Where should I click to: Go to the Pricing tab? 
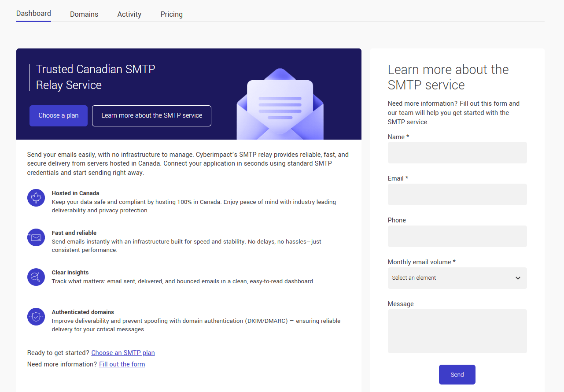[171, 14]
